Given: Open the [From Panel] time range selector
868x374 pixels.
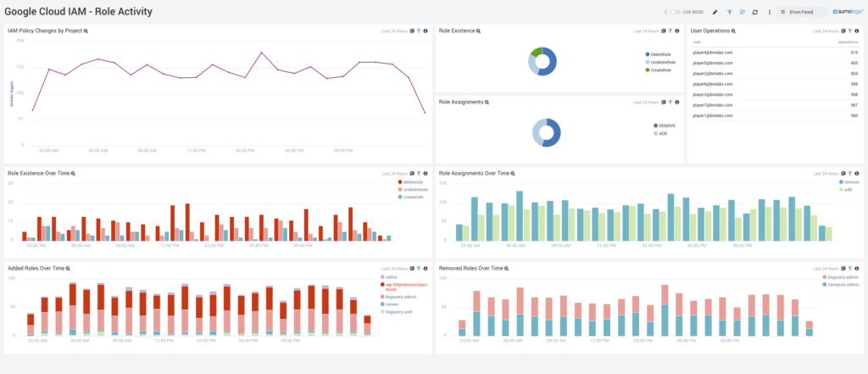Looking at the screenshot, I should click(803, 12).
